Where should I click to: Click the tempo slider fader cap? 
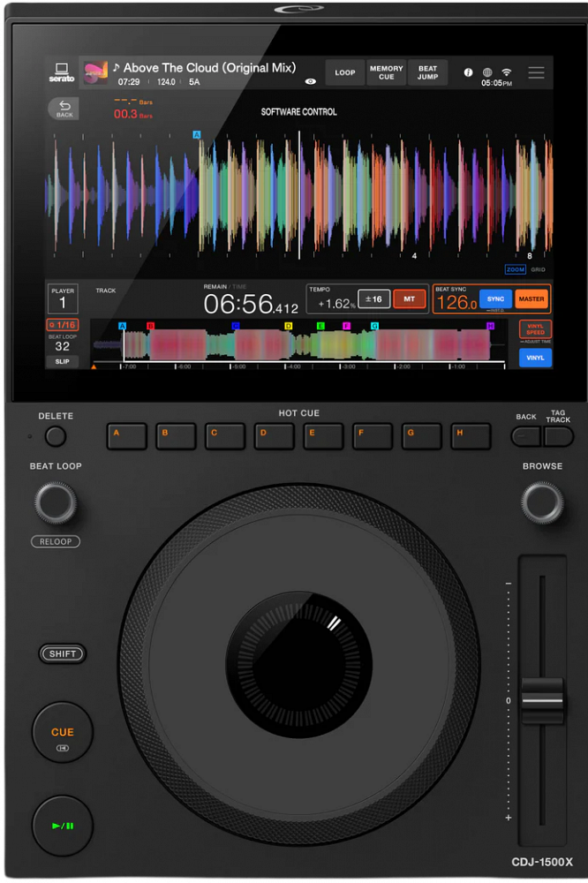tap(542, 700)
